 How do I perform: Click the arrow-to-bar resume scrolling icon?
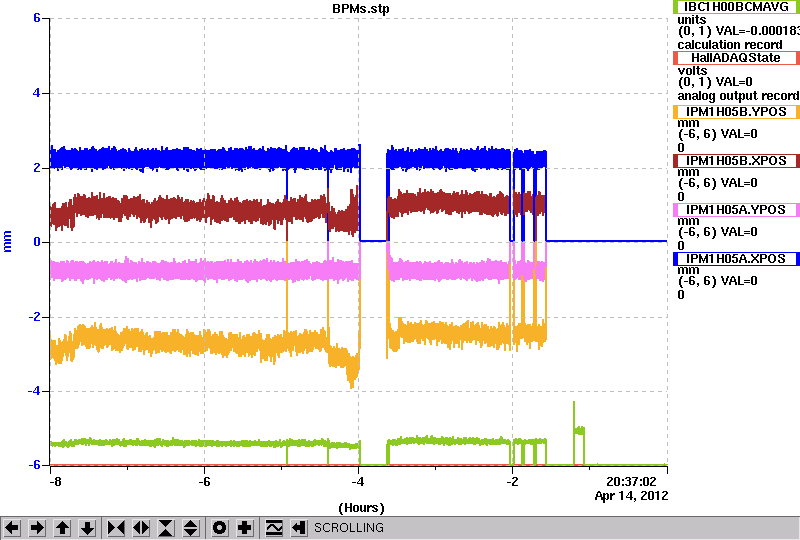point(298,528)
